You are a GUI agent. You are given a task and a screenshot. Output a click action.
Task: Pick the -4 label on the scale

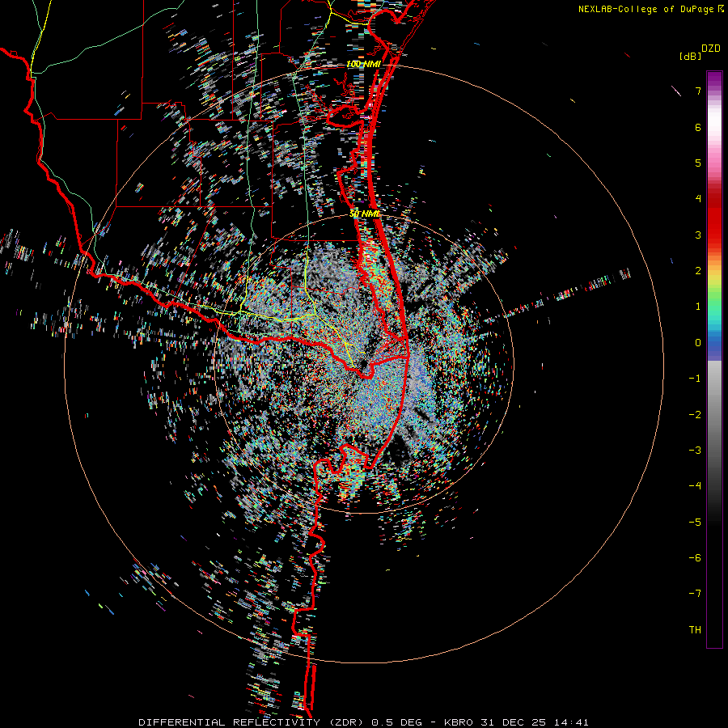pos(695,486)
